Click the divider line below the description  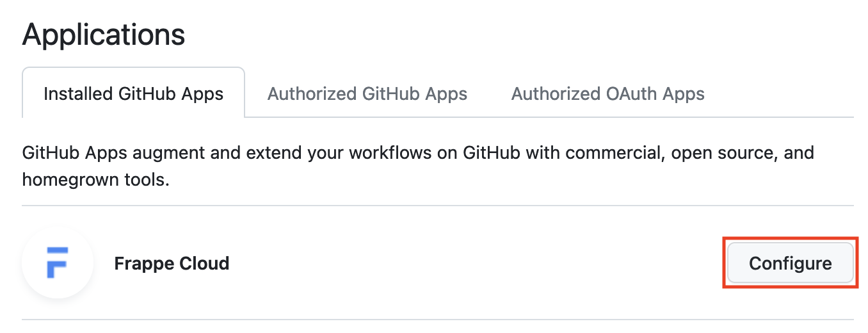coord(438,206)
